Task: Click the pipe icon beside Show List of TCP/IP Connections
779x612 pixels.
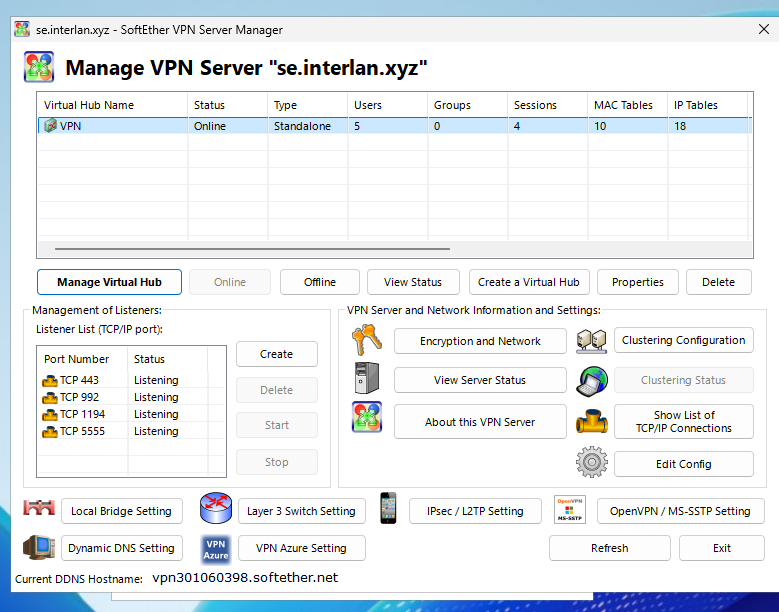Action: pos(592,422)
